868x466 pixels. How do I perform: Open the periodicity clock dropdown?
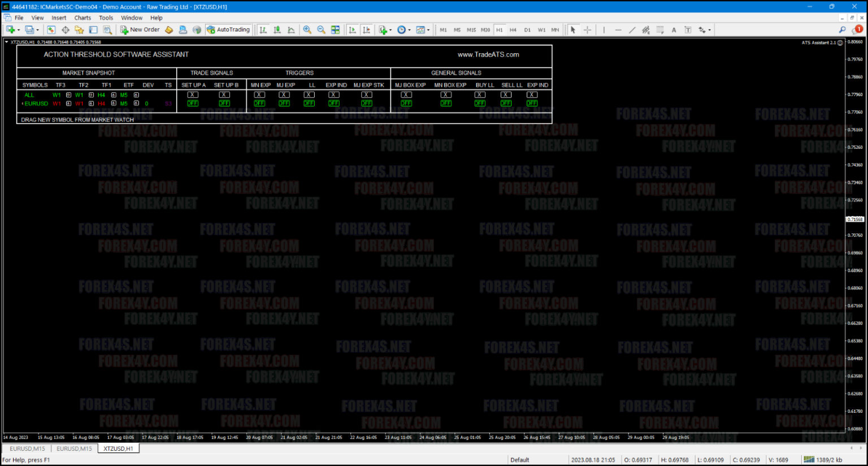coord(409,30)
